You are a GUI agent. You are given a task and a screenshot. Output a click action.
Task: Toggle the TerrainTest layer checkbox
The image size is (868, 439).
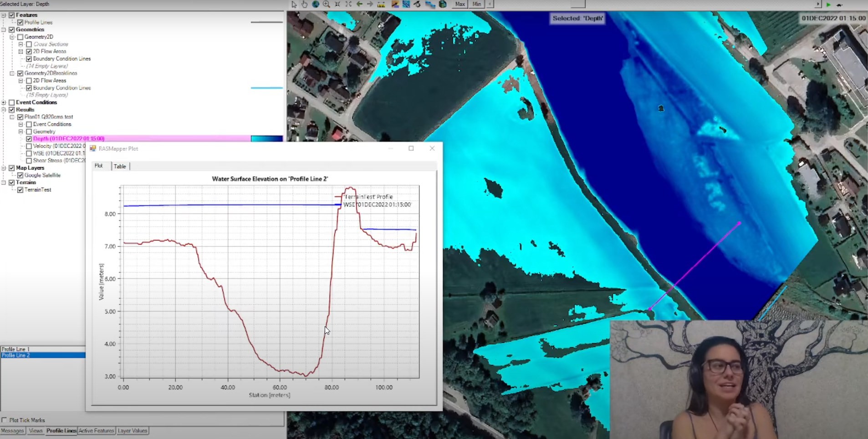(20, 190)
